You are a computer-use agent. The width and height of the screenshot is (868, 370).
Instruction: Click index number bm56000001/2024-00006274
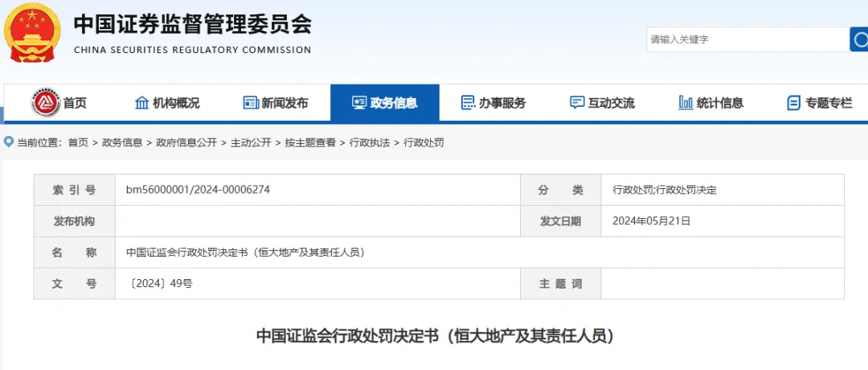198,190
